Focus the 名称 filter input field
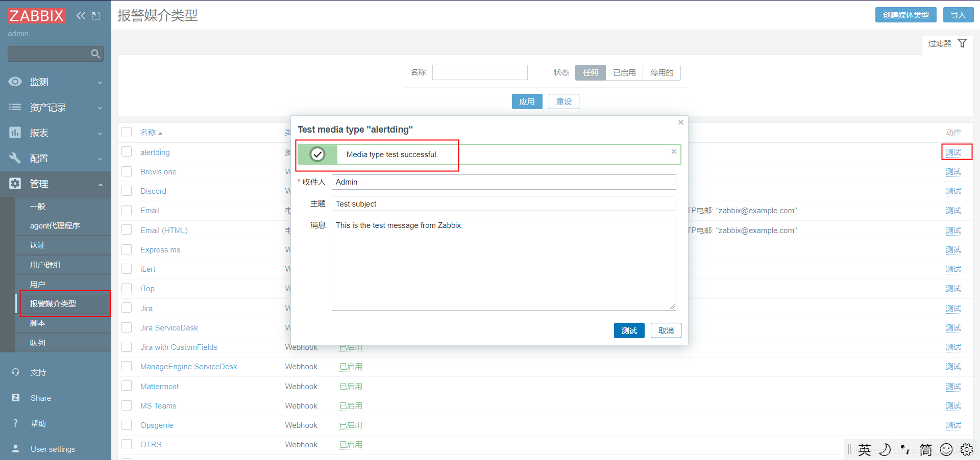Image resolution: width=980 pixels, height=460 pixels. (480, 72)
